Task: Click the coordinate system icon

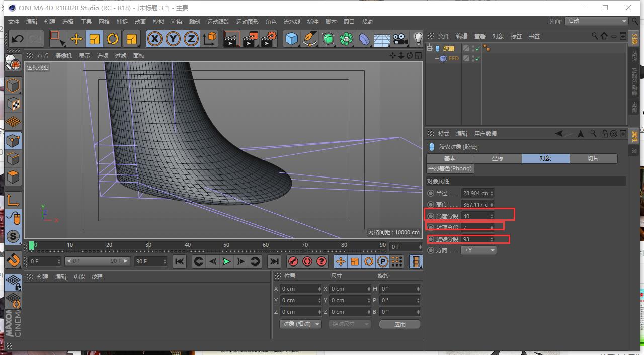Action: pyautogui.click(x=209, y=39)
